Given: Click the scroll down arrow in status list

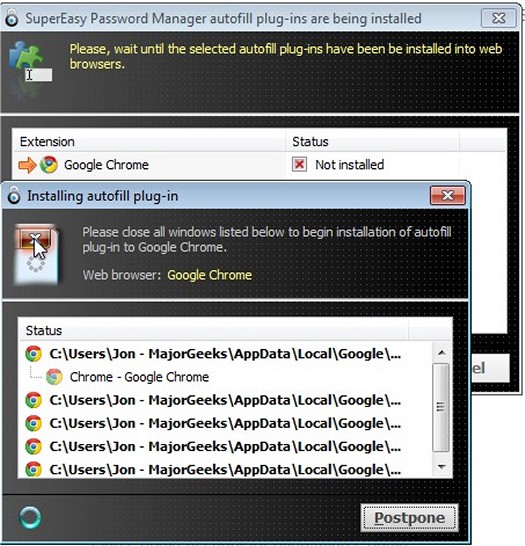Looking at the screenshot, I should (x=441, y=467).
